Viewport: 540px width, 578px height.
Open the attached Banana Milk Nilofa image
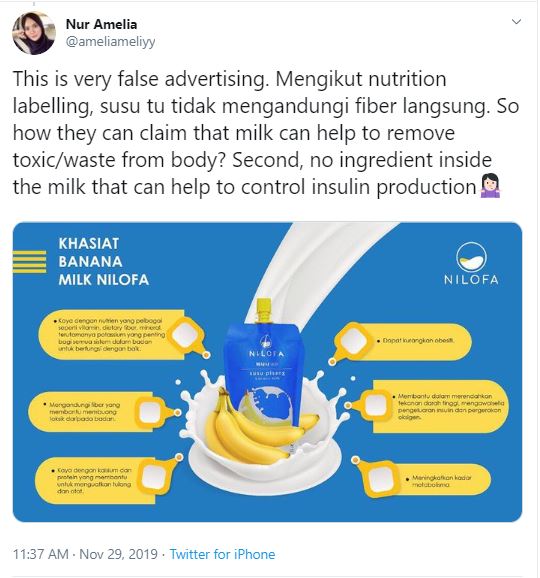click(x=267, y=372)
